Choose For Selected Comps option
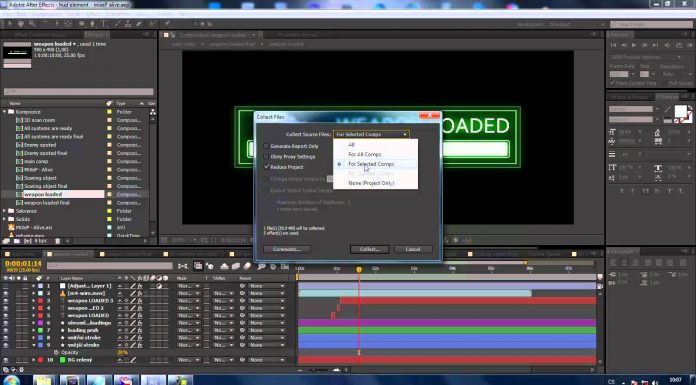This screenshot has width=696, height=385. point(371,164)
